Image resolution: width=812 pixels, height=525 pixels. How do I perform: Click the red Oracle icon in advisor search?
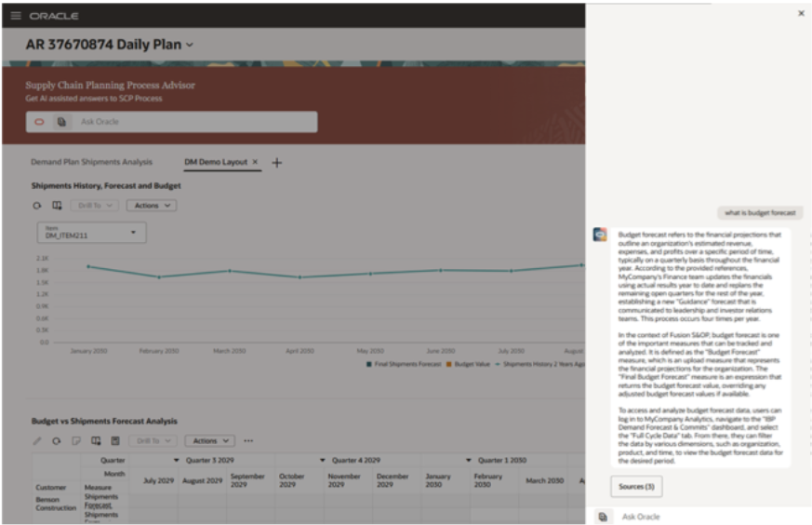pyautogui.click(x=39, y=122)
